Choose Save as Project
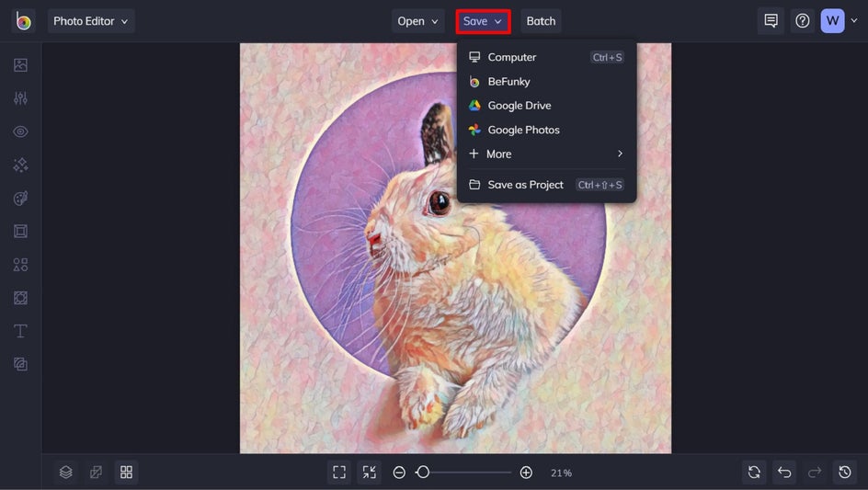This screenshot has width=868, height=490. click(x=546, y=185)
